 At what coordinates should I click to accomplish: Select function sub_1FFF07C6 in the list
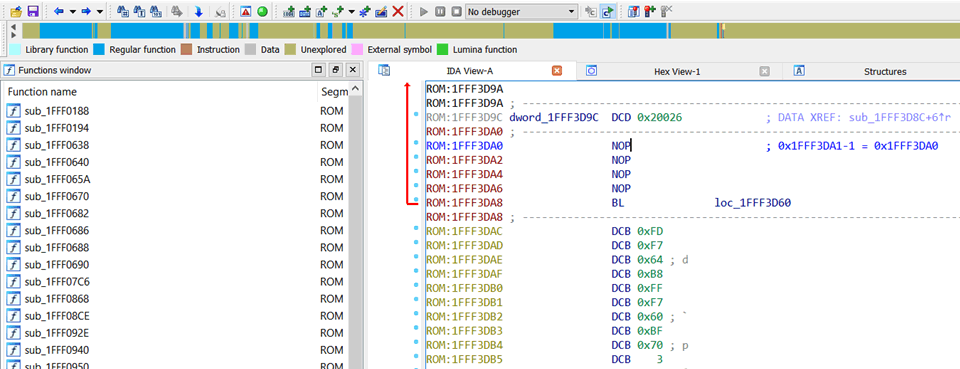176,282
